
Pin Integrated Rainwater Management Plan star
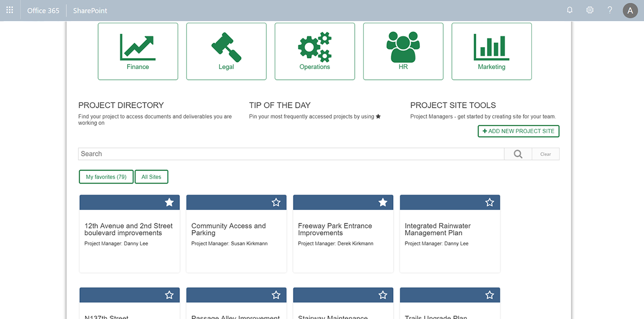click(489, 202)
